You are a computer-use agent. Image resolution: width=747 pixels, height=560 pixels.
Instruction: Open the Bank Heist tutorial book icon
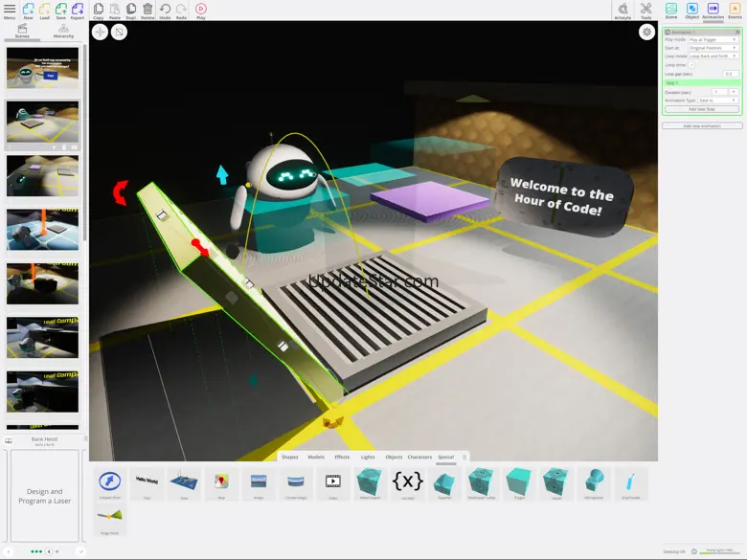click(9, 441)
